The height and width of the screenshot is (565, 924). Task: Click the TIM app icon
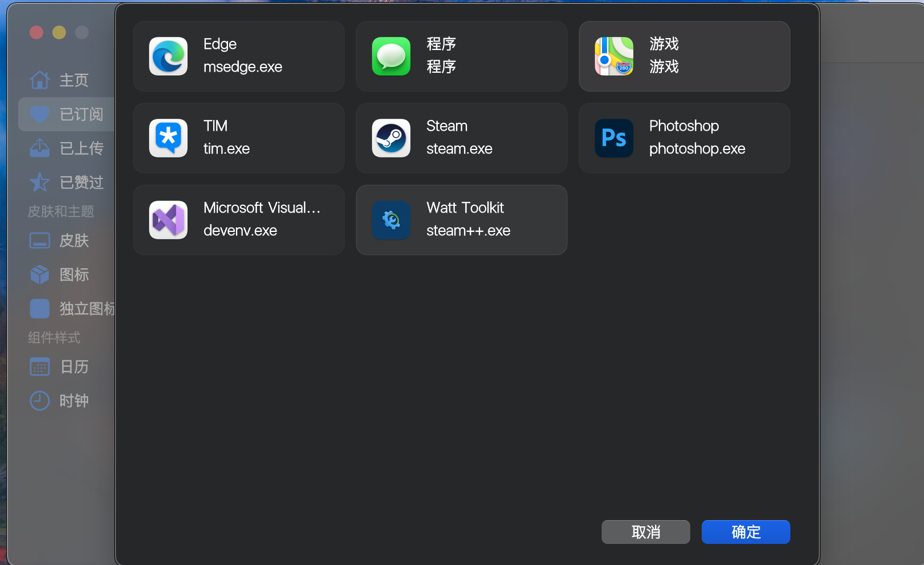(x=168, y=138)
